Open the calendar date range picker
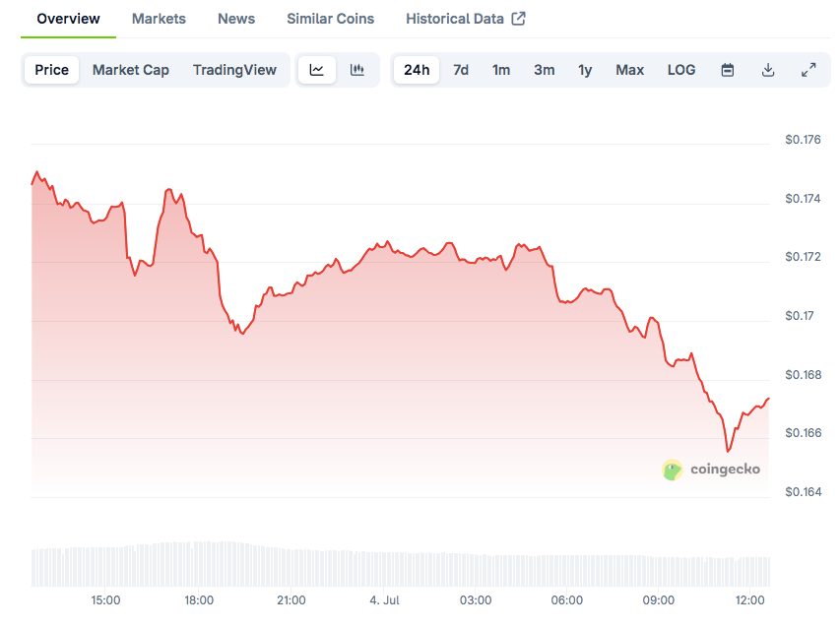This screenshot has width=840, height=629. [x=728, y=70]
